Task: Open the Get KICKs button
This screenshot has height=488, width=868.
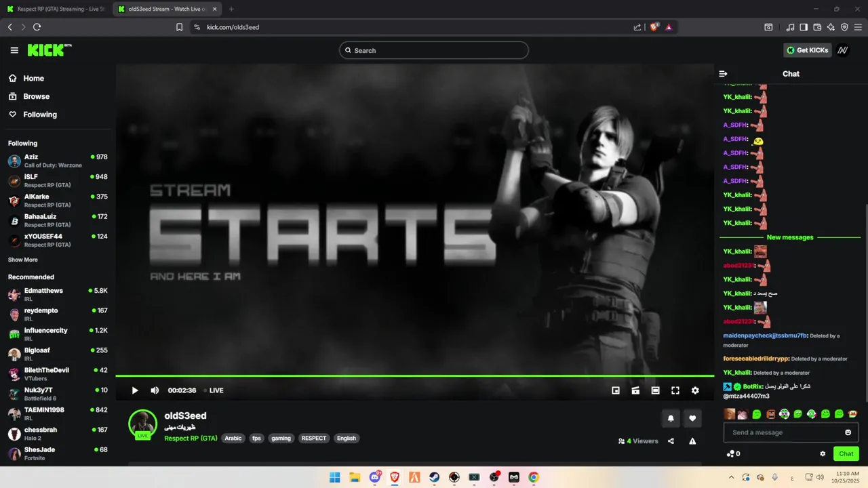Action: point(807,50)
